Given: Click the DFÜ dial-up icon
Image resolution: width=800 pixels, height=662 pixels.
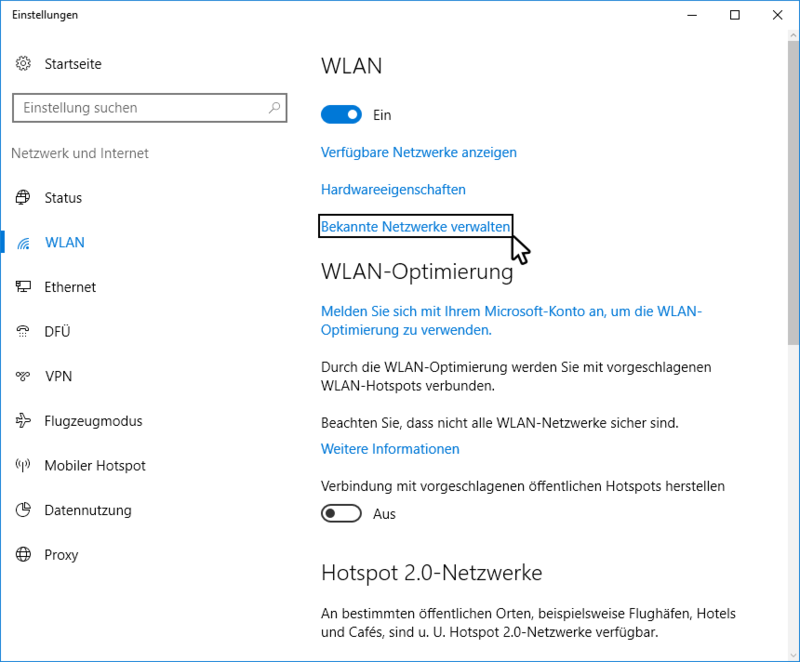Looking at the screenshot, I should (x=23, y=332).
